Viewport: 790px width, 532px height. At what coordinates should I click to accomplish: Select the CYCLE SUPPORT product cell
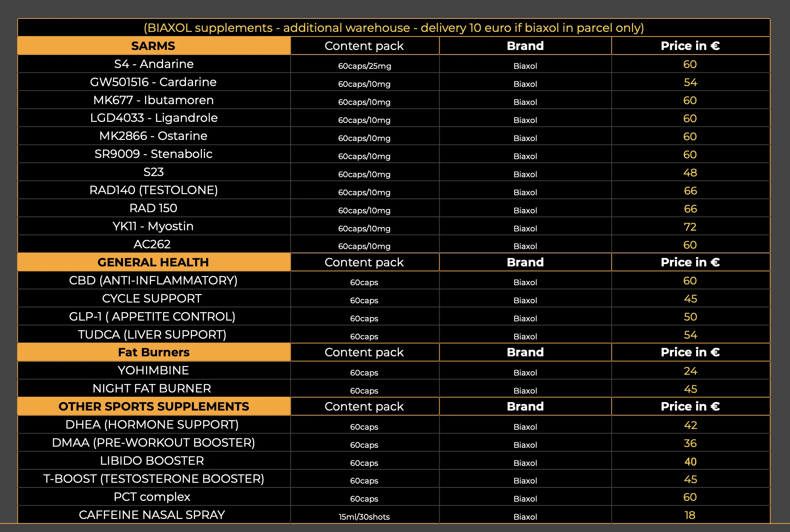point(154,298)
